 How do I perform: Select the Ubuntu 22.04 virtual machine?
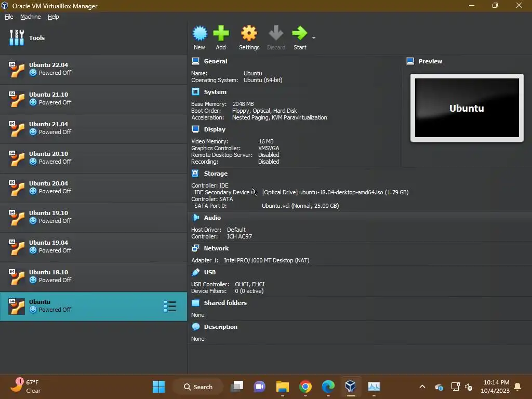coord(94,69)
